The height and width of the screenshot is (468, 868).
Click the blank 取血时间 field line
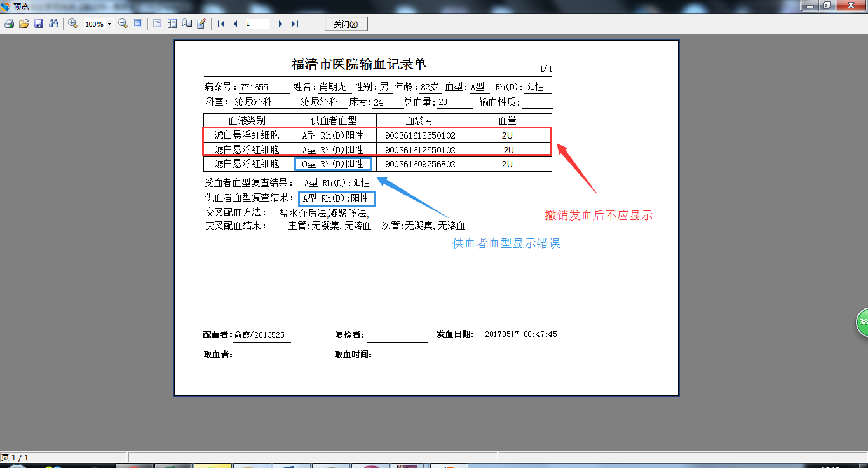tap(410, 355)
